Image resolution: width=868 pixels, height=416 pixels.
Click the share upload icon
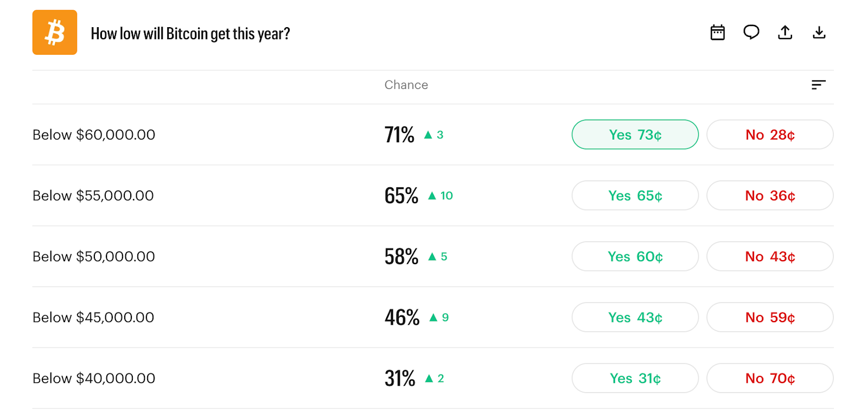point(785,33)
